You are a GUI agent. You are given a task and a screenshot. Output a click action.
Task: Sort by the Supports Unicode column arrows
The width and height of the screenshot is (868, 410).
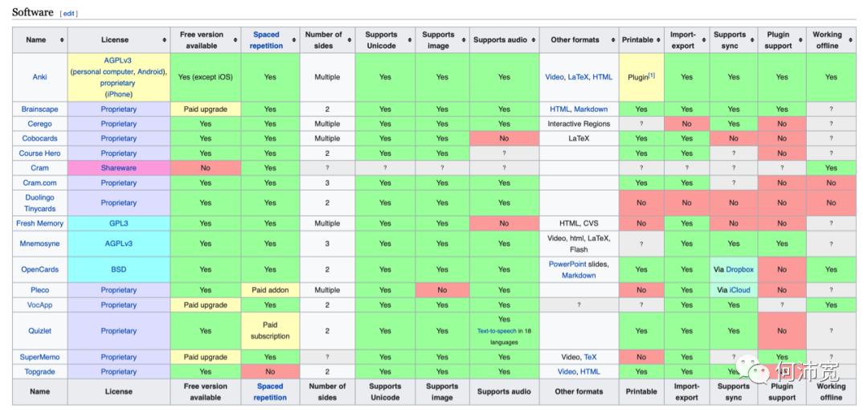point(409,40)
